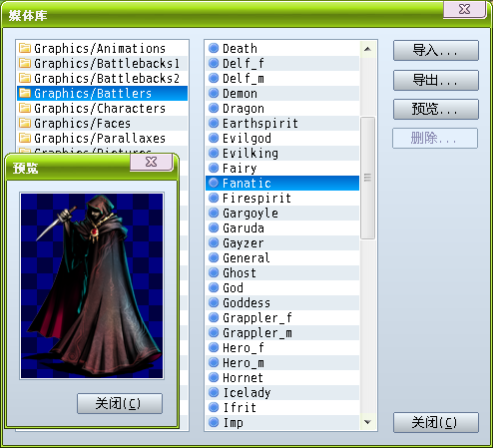The image size is (493, 448).
Task: Select the Evilking file name
Action: pyautogui.click(x=250, y=154)
